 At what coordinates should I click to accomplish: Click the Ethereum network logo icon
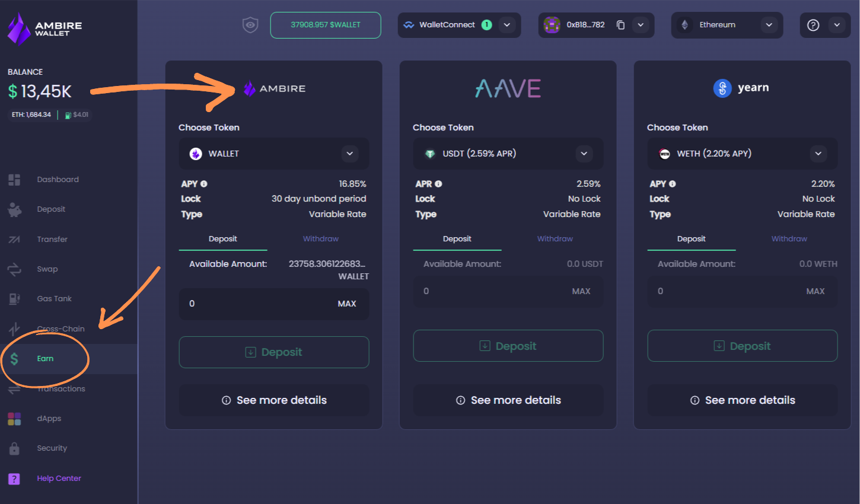685,25
